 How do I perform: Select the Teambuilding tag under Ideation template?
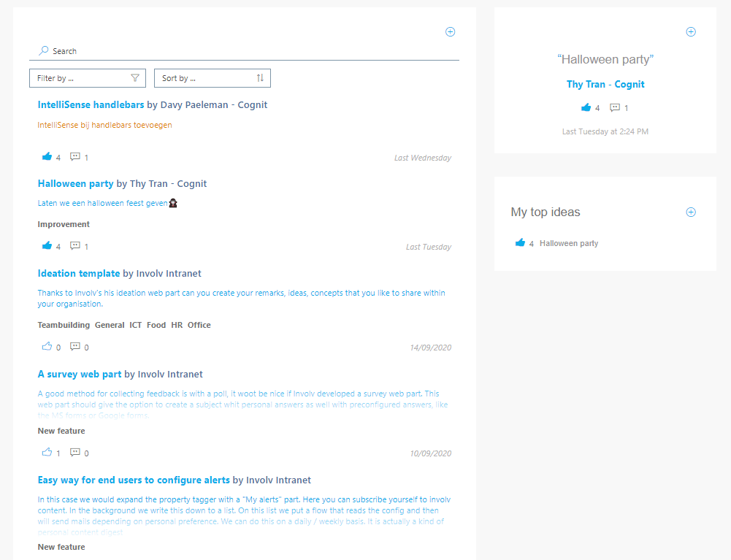64,325
